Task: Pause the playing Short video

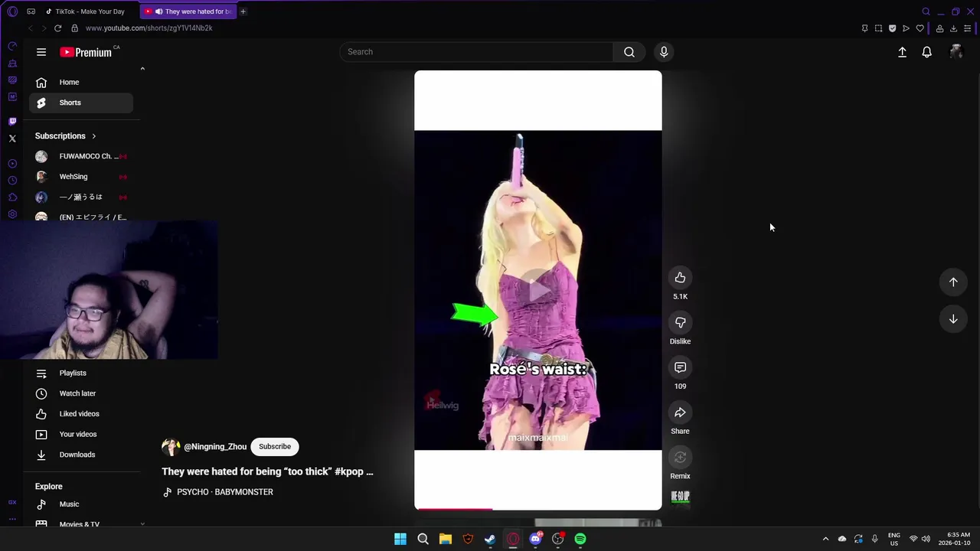Action: (x=538, y=290)
